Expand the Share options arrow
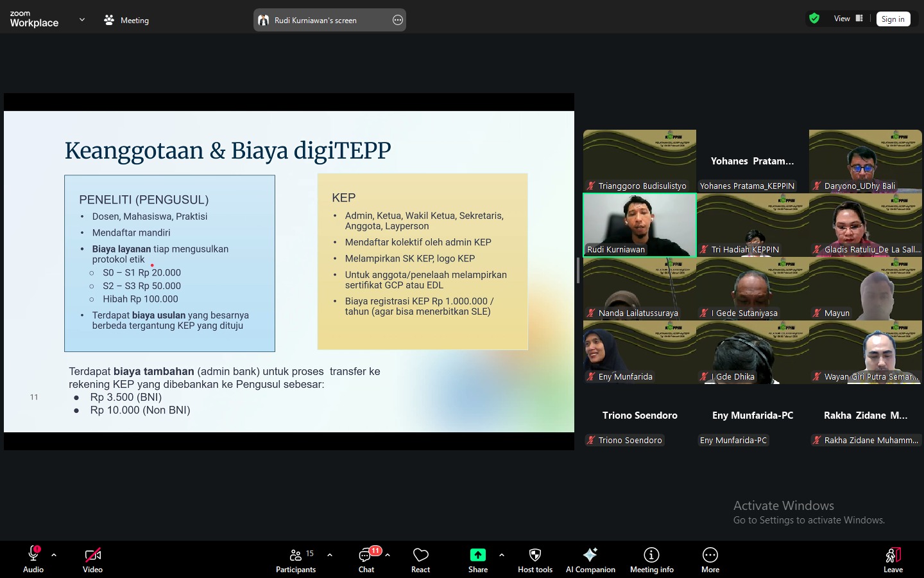This screenshot has width=924, height=578. click(502, 555)
